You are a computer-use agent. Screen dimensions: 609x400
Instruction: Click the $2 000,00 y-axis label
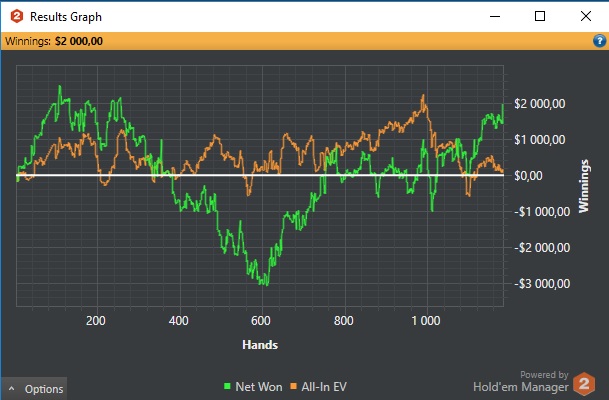(x=539, y=104)
